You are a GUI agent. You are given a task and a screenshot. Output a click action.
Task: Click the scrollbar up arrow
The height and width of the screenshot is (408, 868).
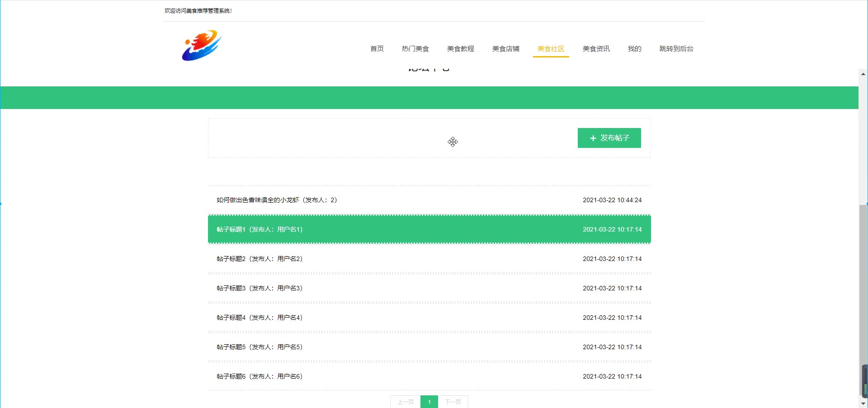point(863,74)
